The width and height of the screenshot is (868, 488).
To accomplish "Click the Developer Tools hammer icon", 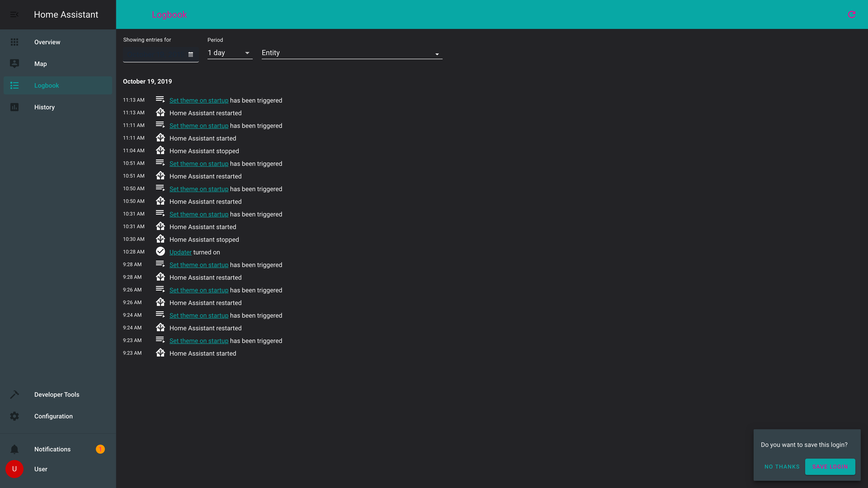I will point(14,394).
